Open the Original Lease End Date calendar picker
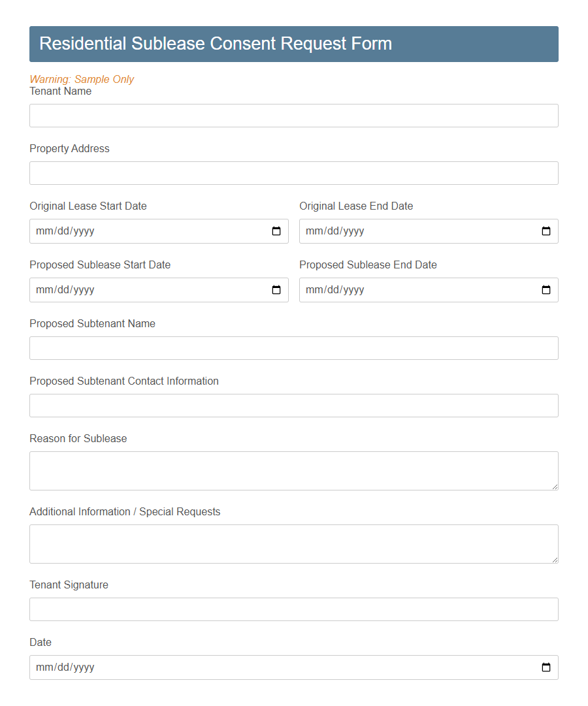Screen dimensions: 588x706 click(x=546, y=231)
